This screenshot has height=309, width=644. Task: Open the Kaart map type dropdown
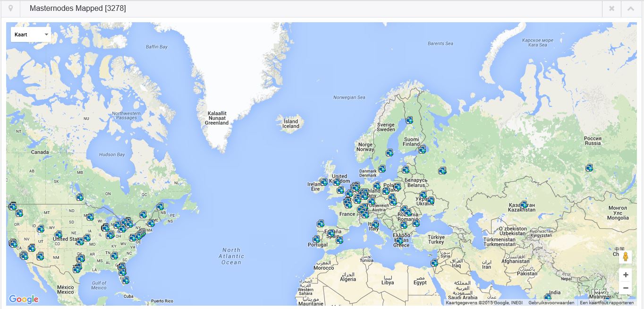(x=31, y=34)
